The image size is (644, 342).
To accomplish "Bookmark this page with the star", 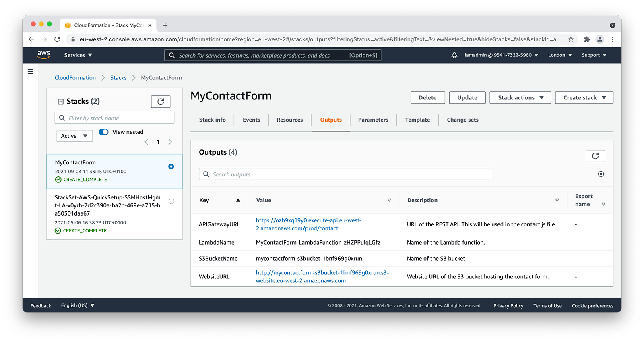I will [x=571, y=39].
